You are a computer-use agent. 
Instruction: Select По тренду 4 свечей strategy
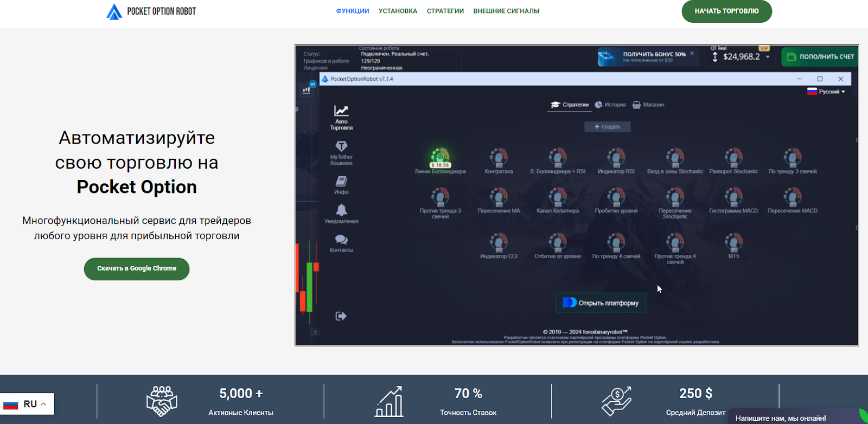(x=616, y=242)
